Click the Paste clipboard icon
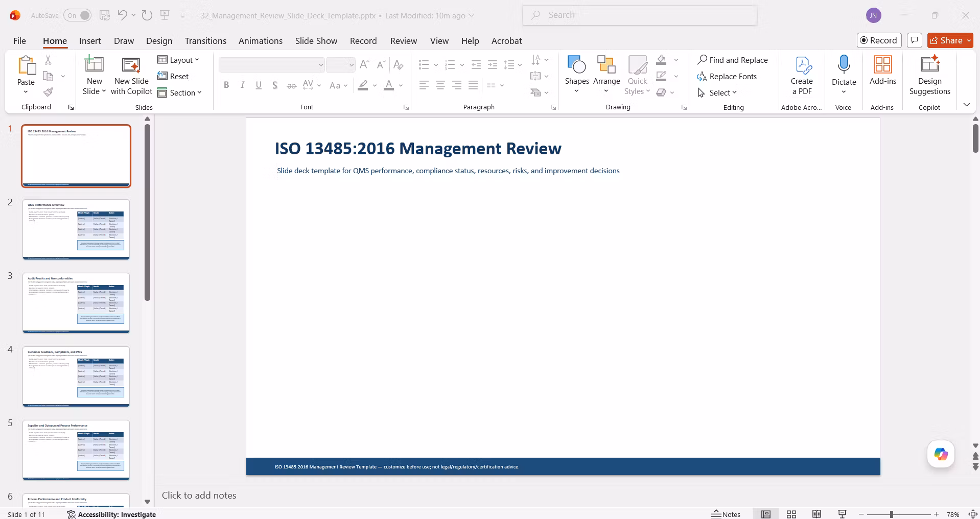 coord(26,65)
